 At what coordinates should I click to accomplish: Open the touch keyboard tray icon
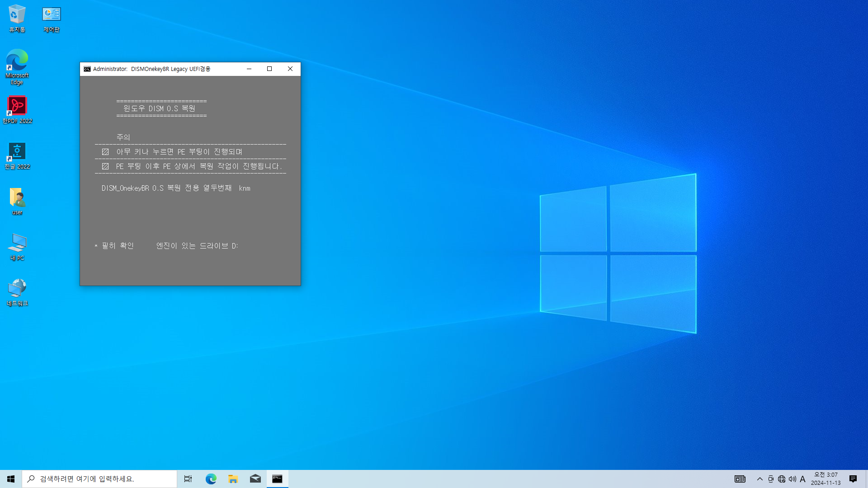point(740,479)
